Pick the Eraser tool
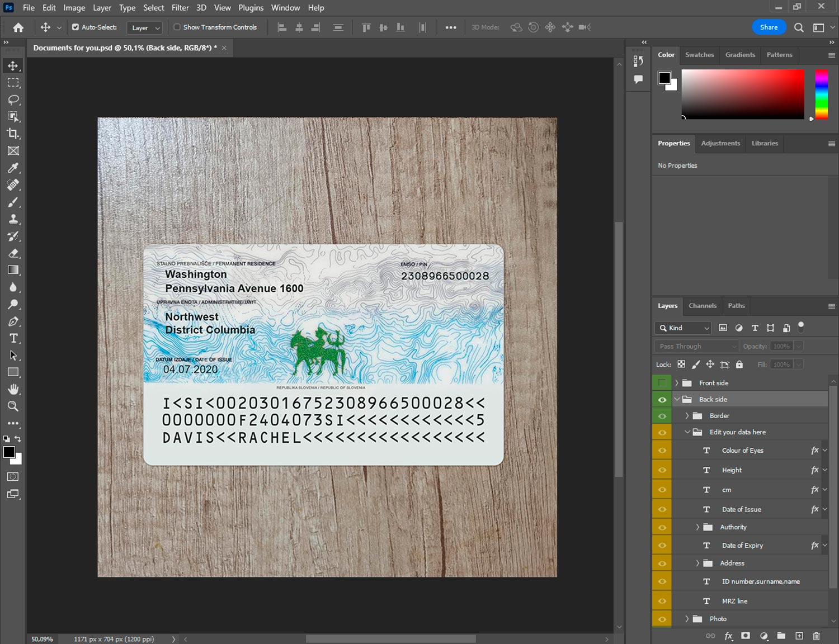Viewport: 839px width, 644px height. (x=13, y=253)
